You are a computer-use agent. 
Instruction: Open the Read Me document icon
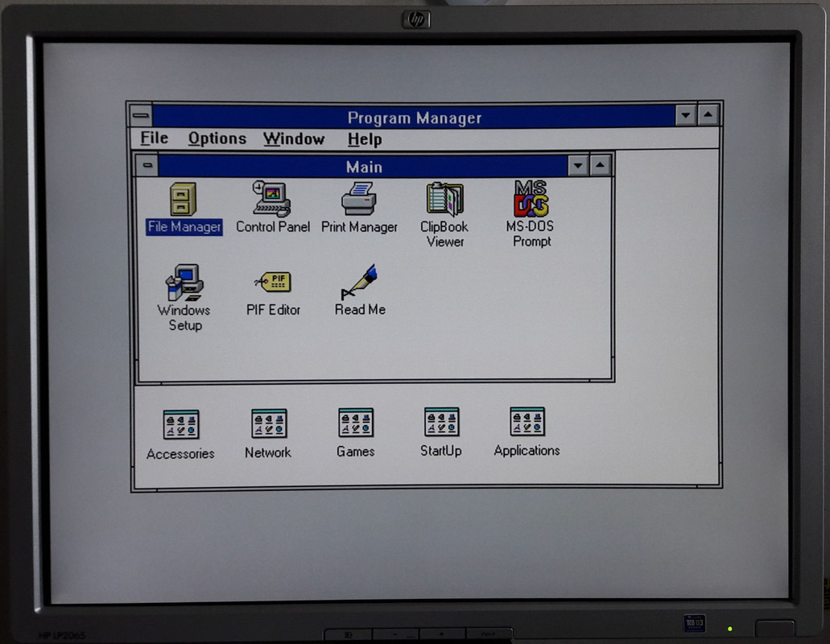pyautogui.click(x=359, y=282)
